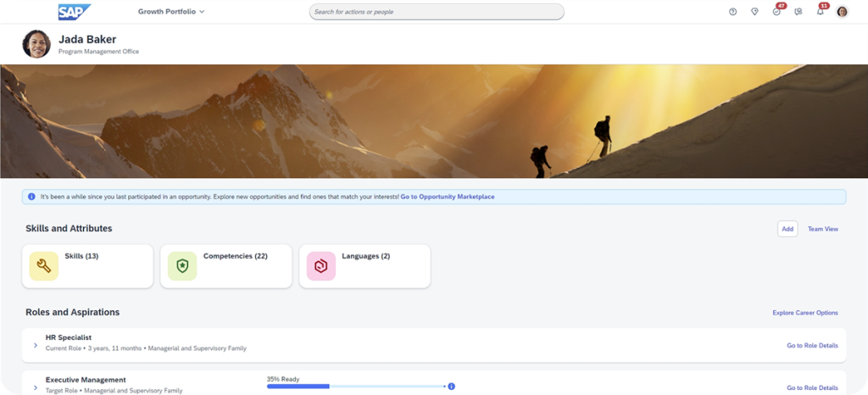The height and width of the screenshot is (395, 868).
Task: Click the mountain climbers banner image
Action: [434, 121]
